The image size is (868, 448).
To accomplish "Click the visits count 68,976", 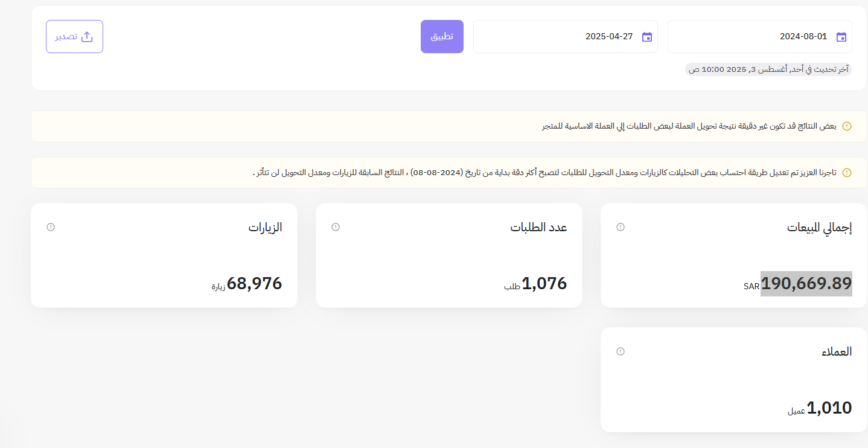I will [x=254, y=283].
